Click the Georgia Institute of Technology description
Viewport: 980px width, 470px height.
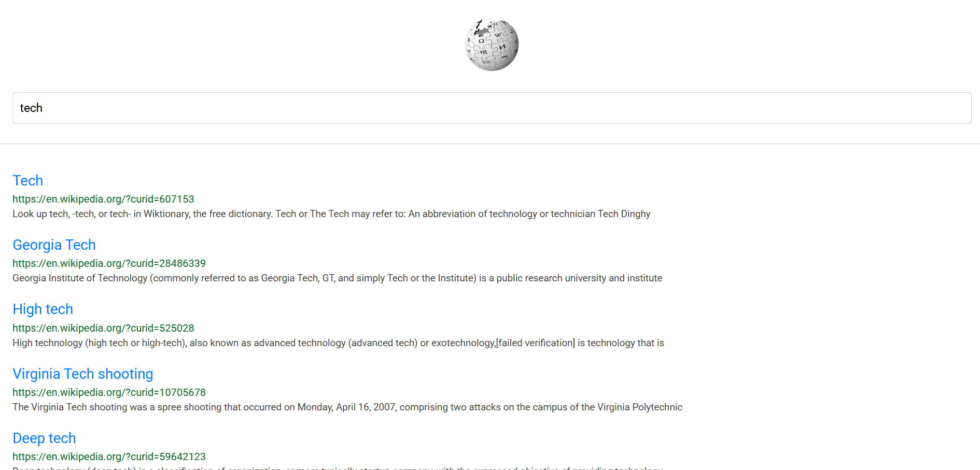337,278
